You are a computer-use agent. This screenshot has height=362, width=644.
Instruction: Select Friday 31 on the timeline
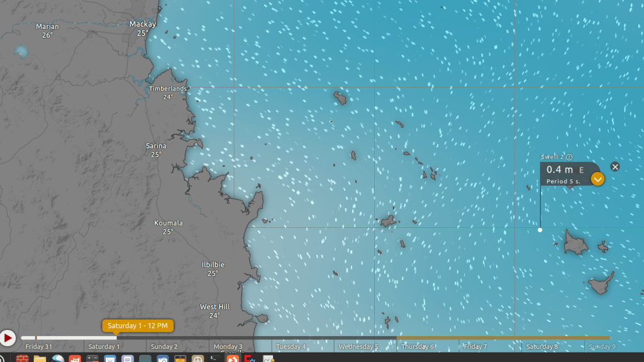click(38, 347)
